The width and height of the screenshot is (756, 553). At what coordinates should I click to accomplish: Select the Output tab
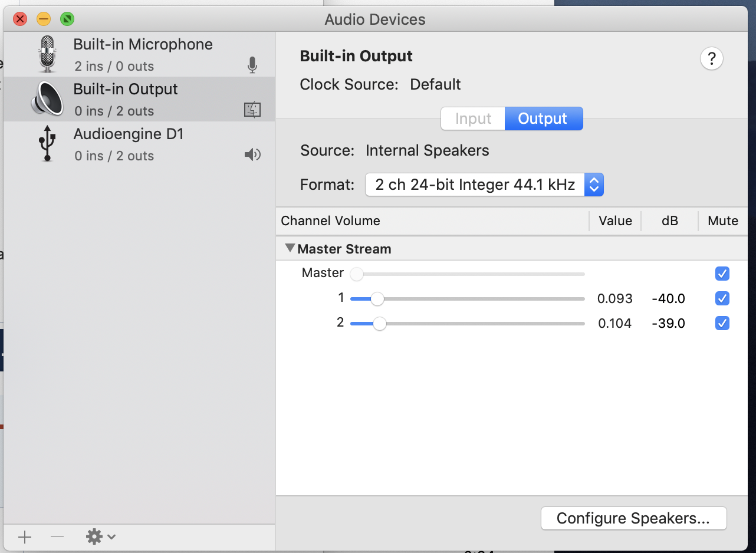[543, 119]
